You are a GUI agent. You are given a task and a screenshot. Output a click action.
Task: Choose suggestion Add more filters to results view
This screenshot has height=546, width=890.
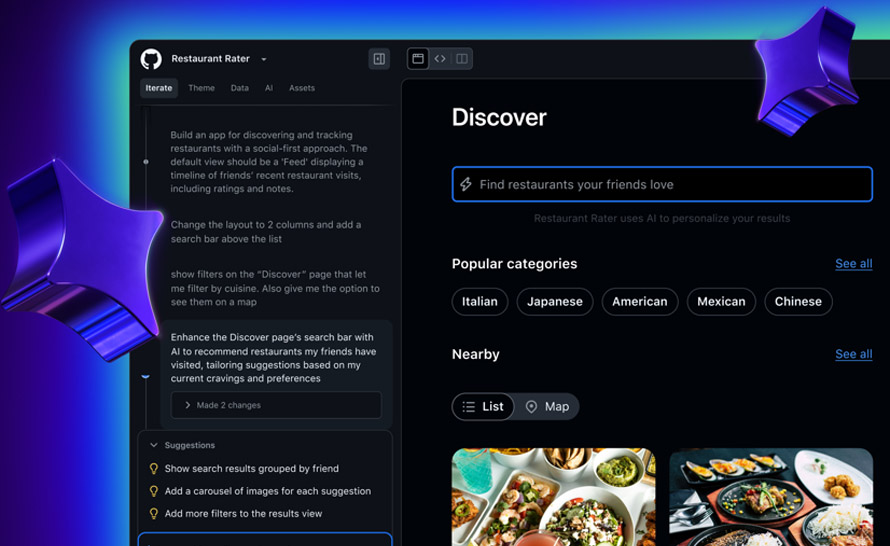point(243,514)
